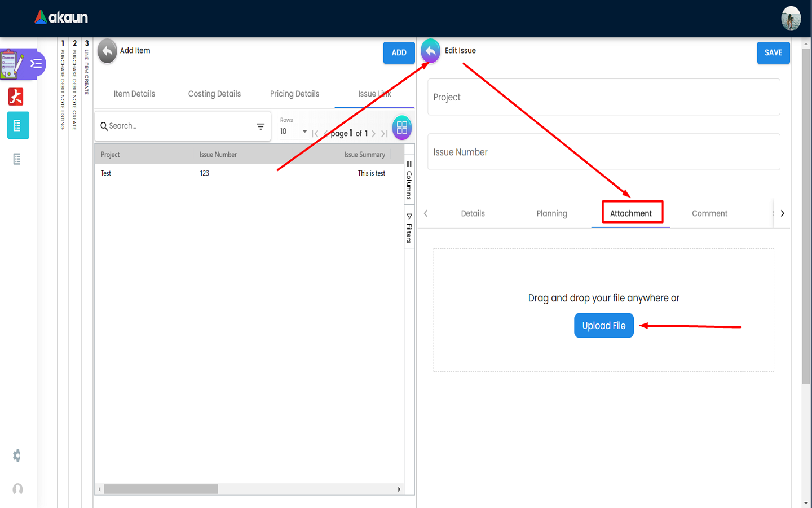Click the search filter options icon

point(261,126)
